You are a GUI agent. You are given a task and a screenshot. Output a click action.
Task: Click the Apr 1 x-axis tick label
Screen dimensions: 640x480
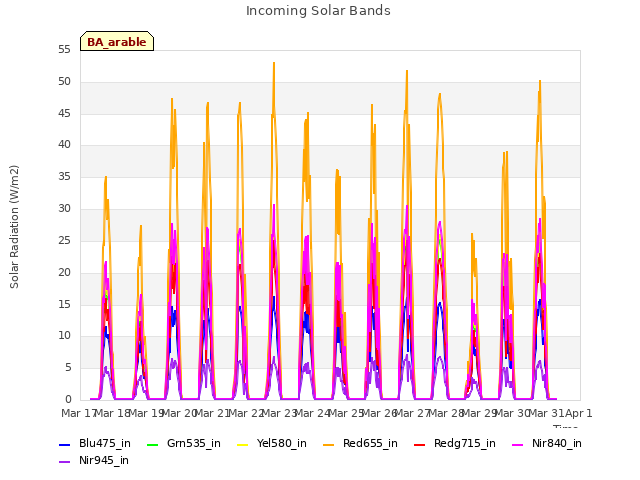tap(579, 413)
